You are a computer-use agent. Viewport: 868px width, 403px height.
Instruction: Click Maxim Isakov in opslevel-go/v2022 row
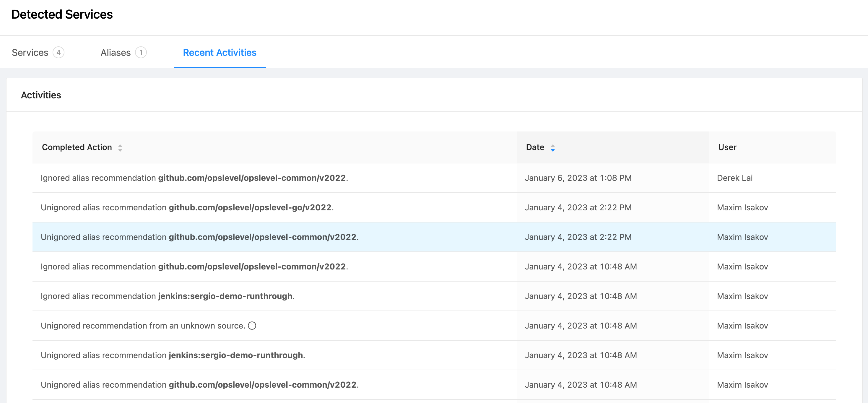[x=742, y=208]
